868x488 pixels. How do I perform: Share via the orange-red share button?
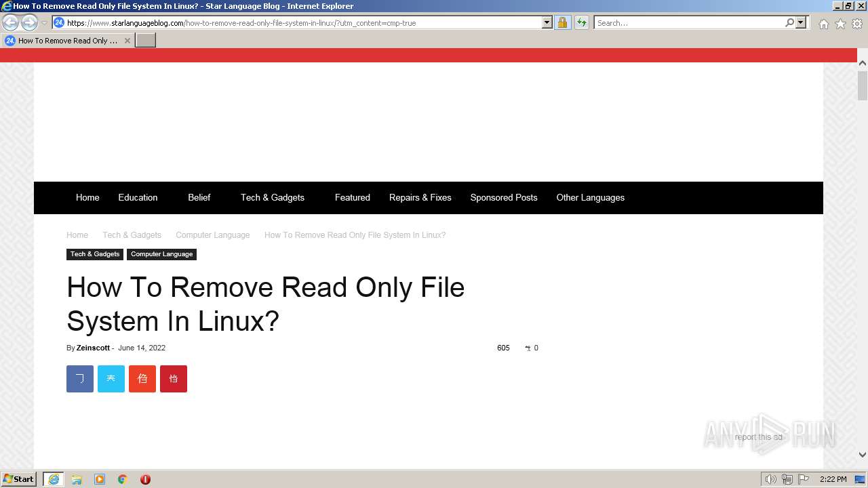point(142,379)
